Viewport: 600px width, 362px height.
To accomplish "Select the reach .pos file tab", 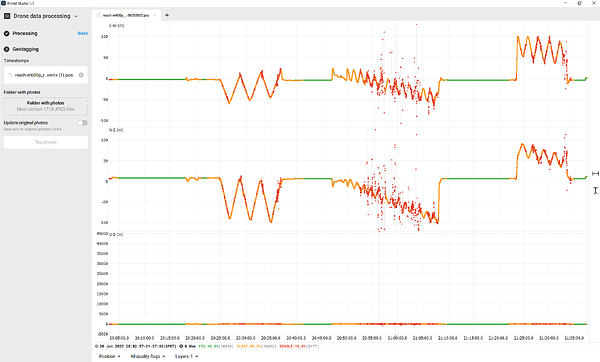I will click(126, 15).
